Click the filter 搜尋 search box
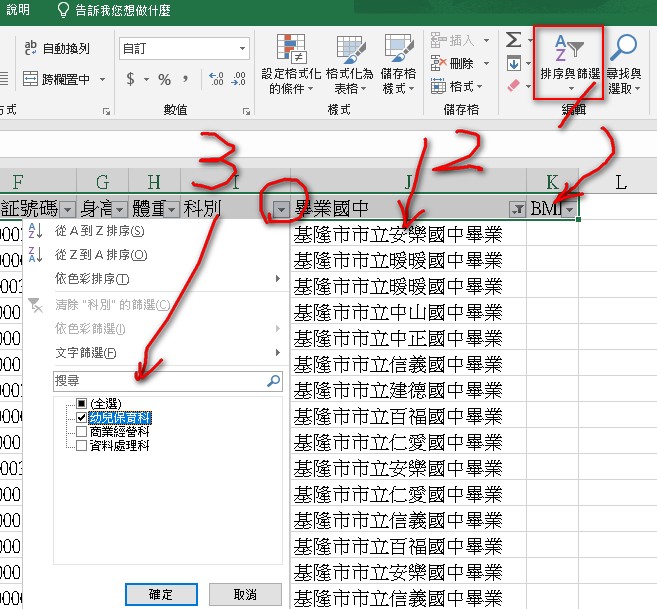This screenshot has width=657, height=609. pos(160,381)
